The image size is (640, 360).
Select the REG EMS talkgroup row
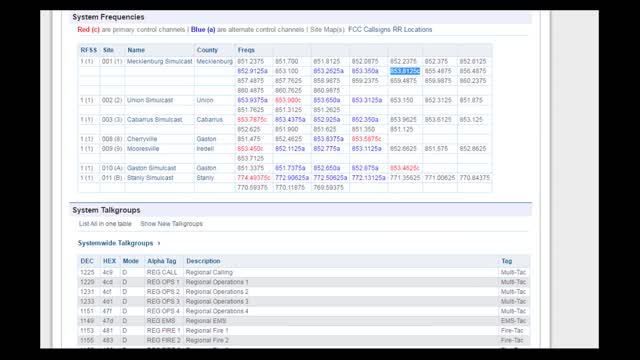click(304, 321)
